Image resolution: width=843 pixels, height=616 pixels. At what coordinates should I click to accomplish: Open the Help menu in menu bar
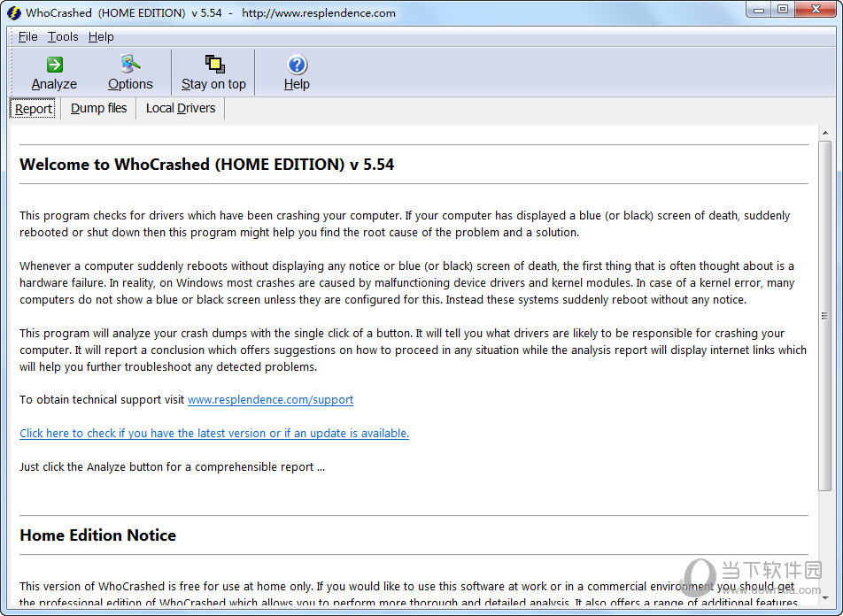coord(101,36)
